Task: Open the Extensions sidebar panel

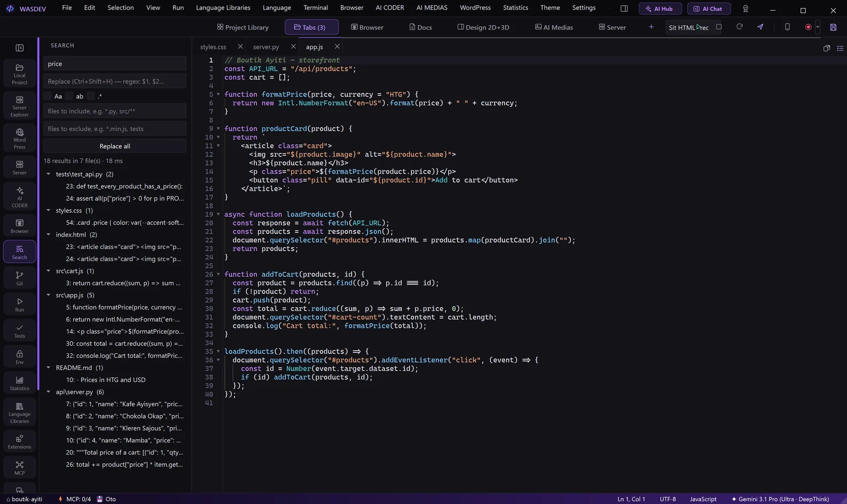Action: [20, 441]
